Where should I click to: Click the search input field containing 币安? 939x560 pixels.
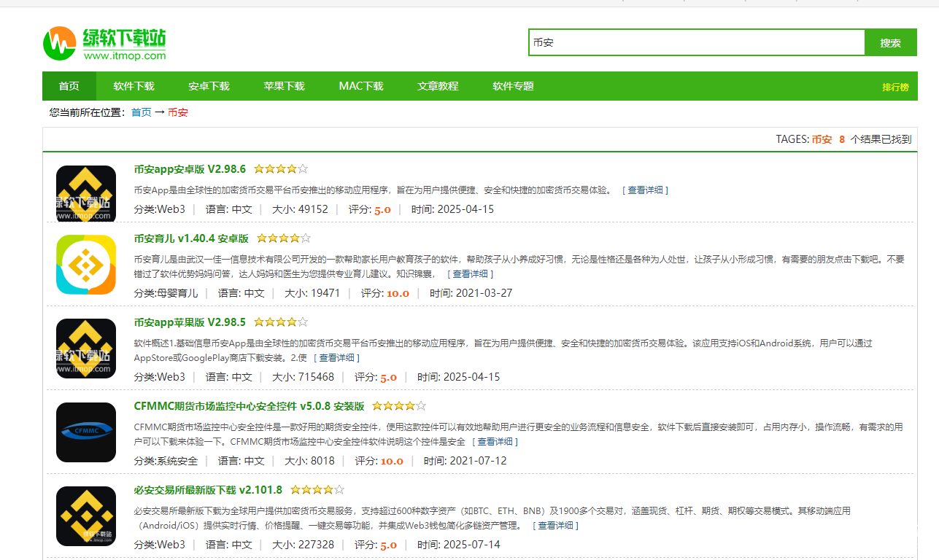pos(696,43)
